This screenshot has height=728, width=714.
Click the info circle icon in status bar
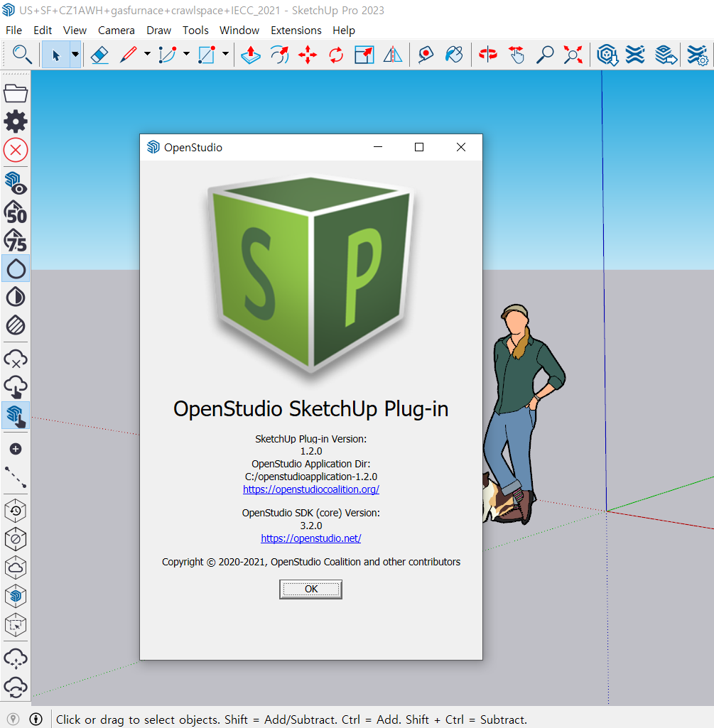[36, 719]
